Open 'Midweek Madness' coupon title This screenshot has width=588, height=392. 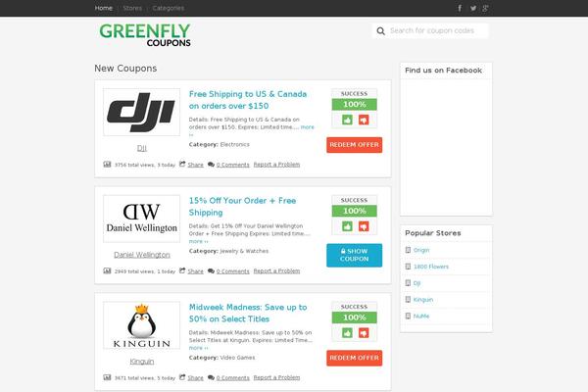248,313
